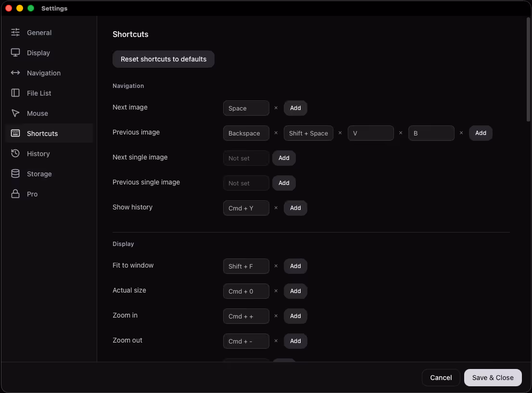
Task: Click the Save & Close button
Action: coord(493,378)
